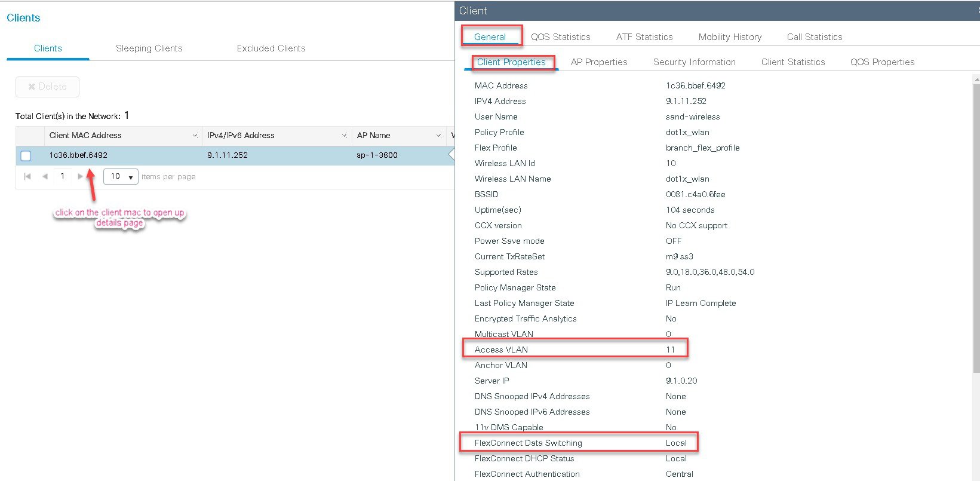Go to first page of client list
Screen dimensions: 980x481
[27, 176]
